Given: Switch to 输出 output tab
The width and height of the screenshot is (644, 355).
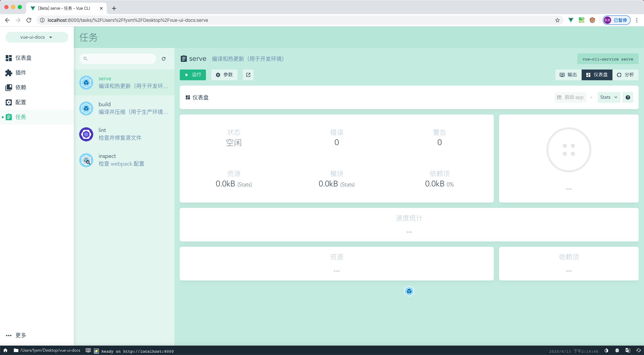Looking at the screenshot, I should 569,75.
